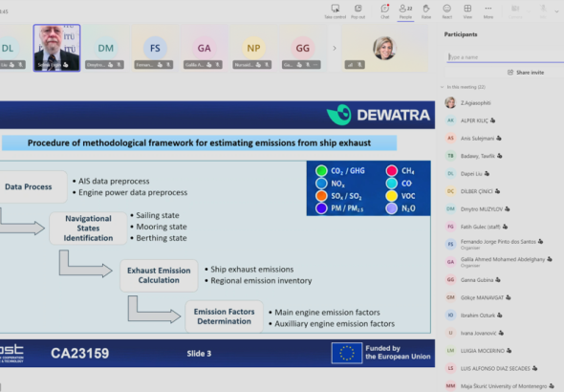The width and height of the screenshot is (564, 392).
Task: Click the Pop out icon
Action: [358, 11]
